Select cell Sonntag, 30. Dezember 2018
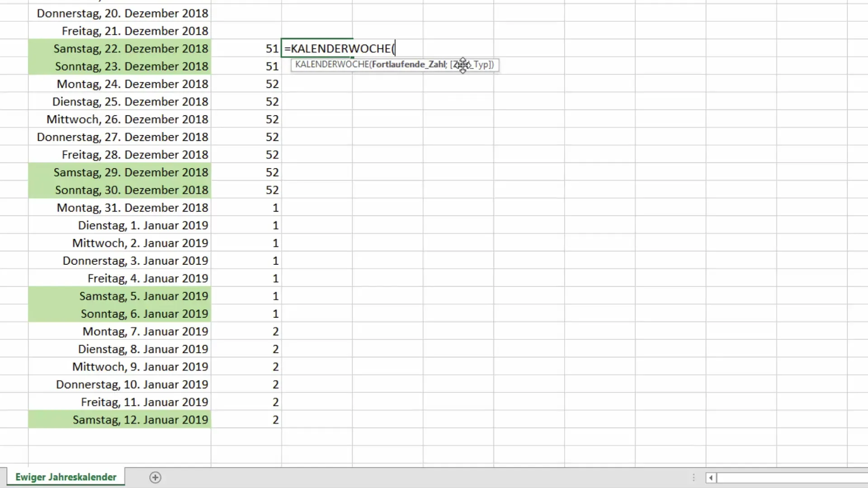Image resolution: width=868 pixels, height=488 pixels. click(x=120, y=190)
